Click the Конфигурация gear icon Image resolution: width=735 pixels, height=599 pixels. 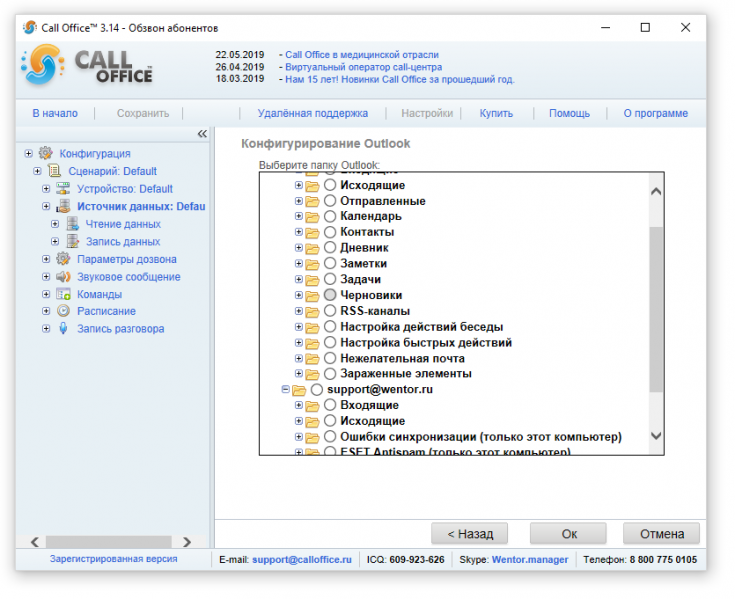[x=45, y=153]
